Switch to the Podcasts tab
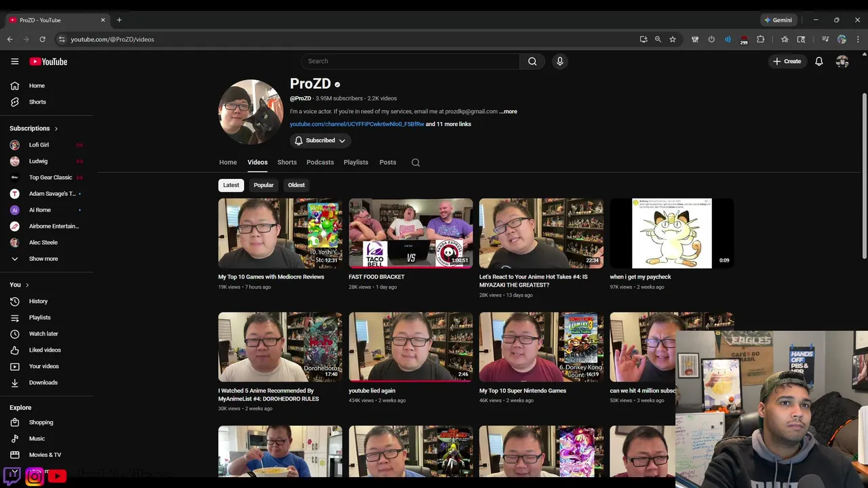This screenshot has height=488, width=868. tap(320, 163)
